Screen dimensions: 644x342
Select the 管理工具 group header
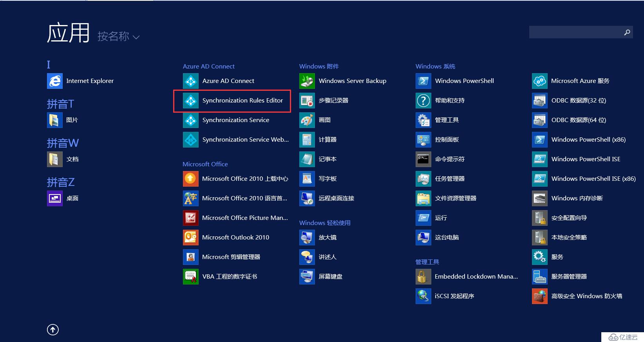(x=427, y=262)
